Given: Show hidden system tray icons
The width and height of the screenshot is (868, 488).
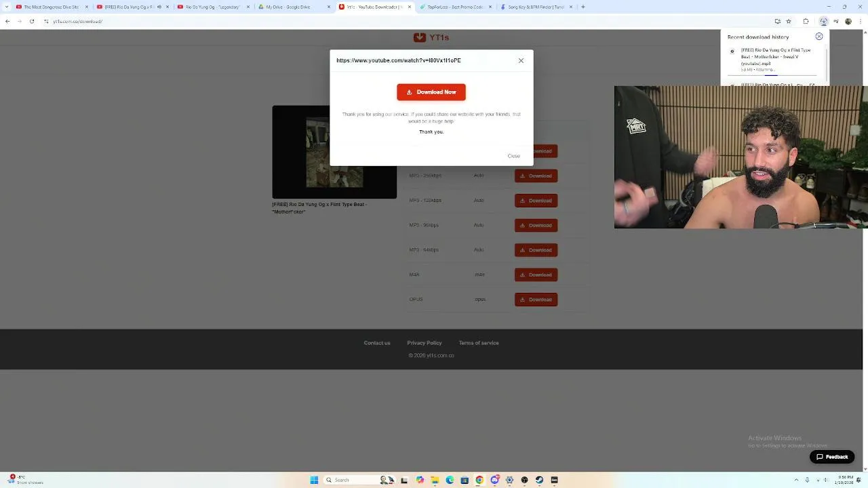Looking at the screenshot, I should coord(796,480).
